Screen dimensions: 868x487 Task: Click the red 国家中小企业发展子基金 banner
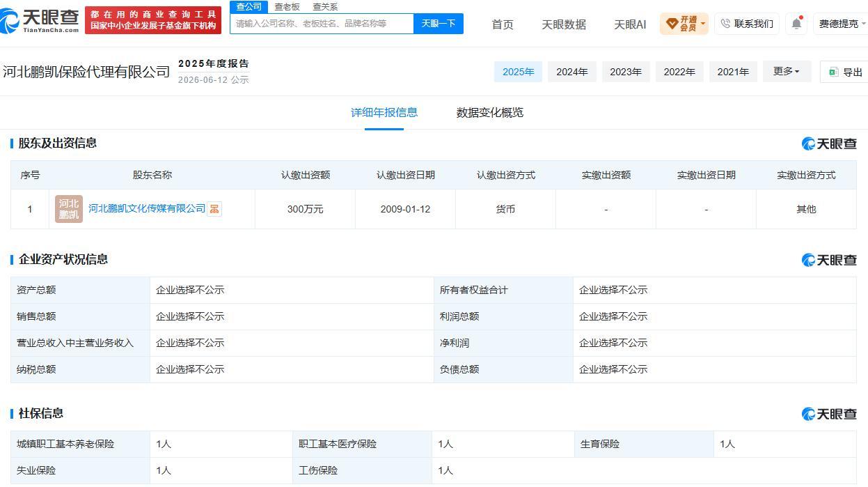click(x=153, y=20)
